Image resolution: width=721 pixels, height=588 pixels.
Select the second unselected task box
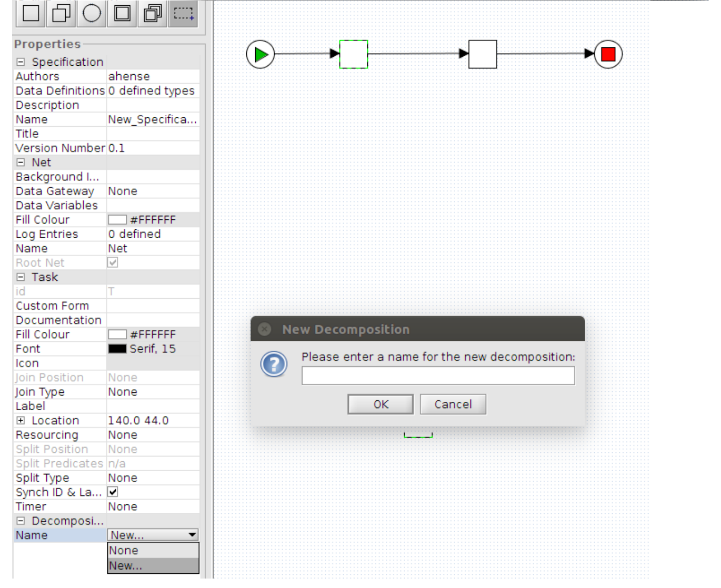483,54
